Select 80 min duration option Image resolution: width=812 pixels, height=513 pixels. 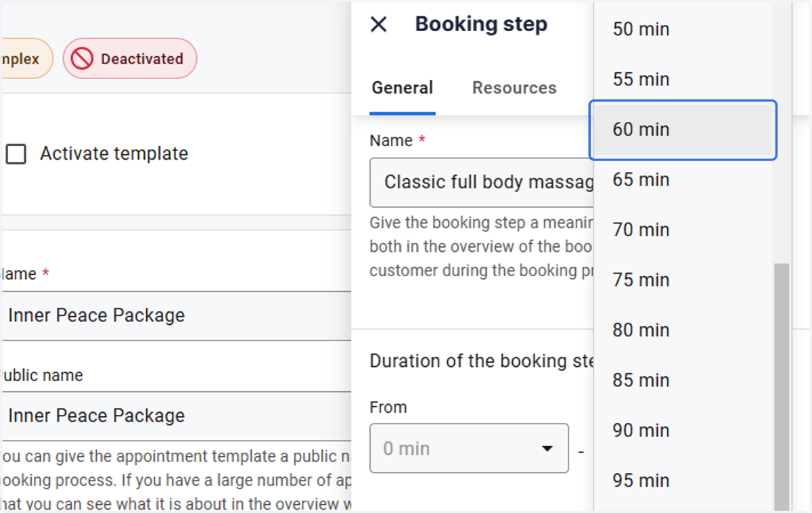683,330
